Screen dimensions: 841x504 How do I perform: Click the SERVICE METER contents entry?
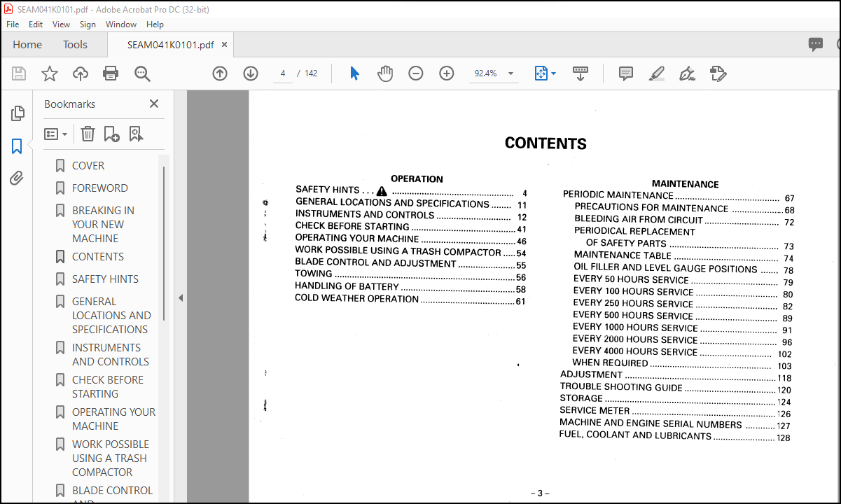pyautogui.click(x=675, y=412)
